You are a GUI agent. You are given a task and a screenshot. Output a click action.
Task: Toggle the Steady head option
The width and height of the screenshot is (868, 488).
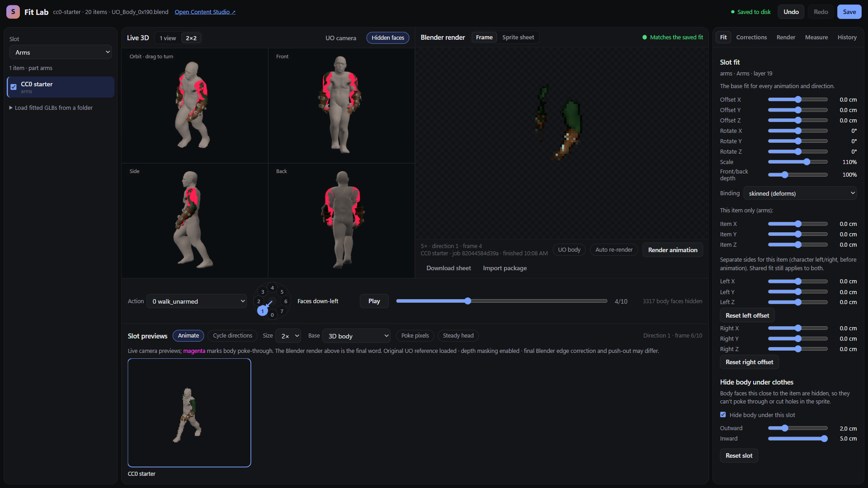[458, 336]
